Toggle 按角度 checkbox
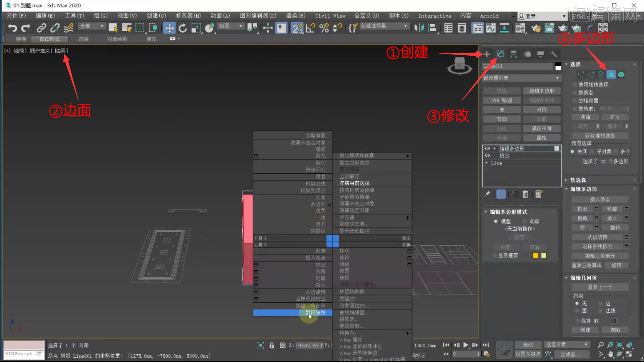This screenshot has width=644, height=362. coord(575,109)
